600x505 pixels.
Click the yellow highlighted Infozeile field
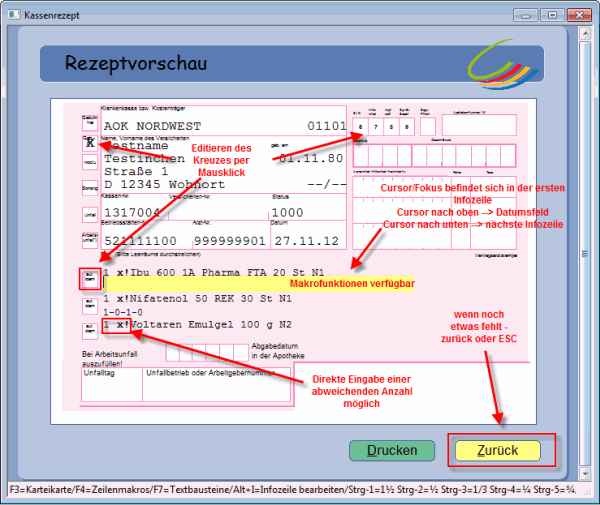pyautogui.click(x=230, y=285)
